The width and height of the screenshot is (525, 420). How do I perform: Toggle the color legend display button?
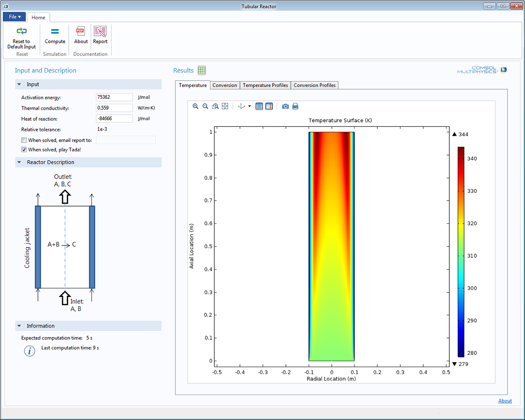pyautogui.click(x=269, y=106)
